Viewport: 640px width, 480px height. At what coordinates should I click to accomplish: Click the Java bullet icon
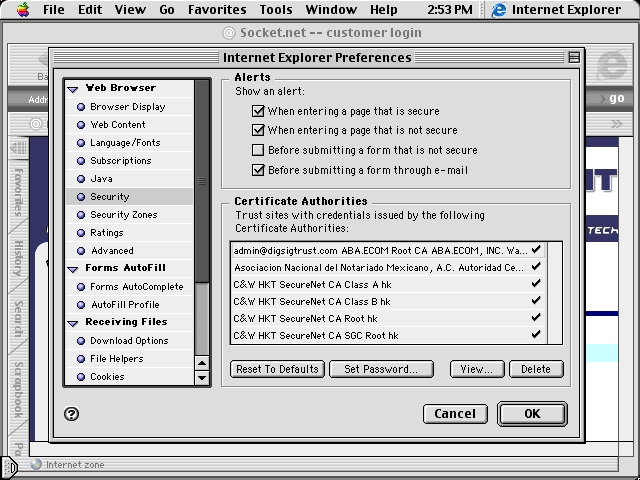[81, 179]
